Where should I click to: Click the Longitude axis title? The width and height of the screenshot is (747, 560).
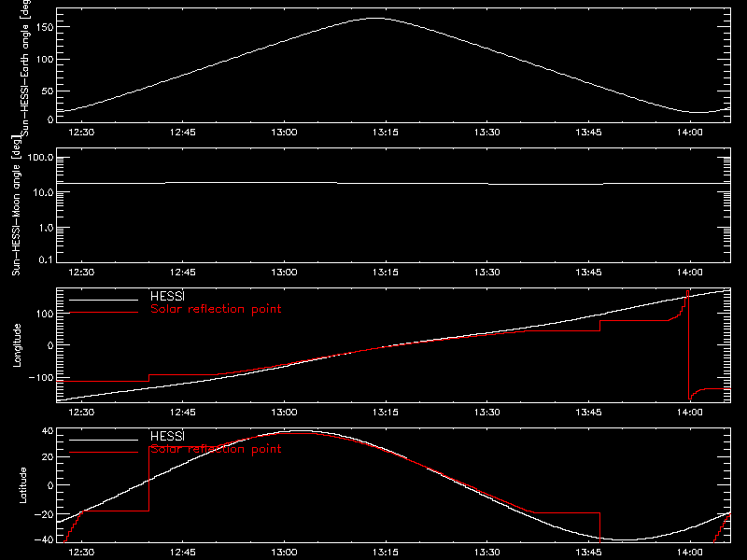(17, 345)
